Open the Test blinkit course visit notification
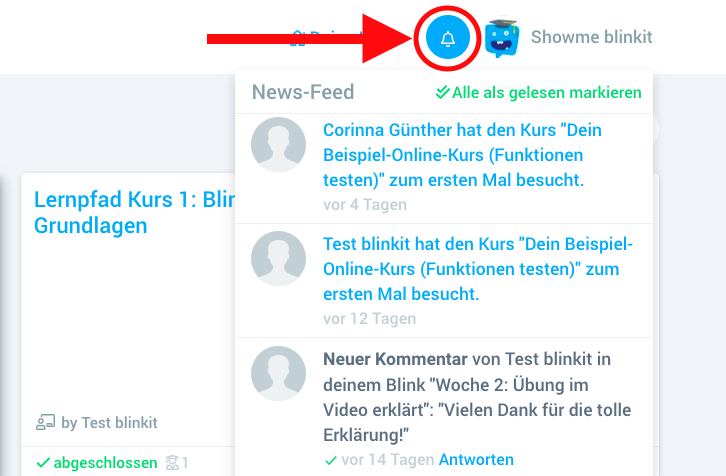 478,269
